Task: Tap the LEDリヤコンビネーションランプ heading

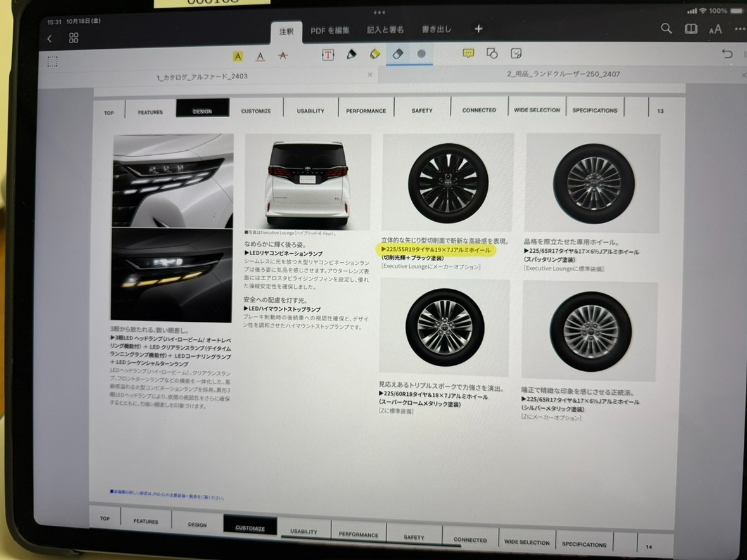Action: (283, 253)
